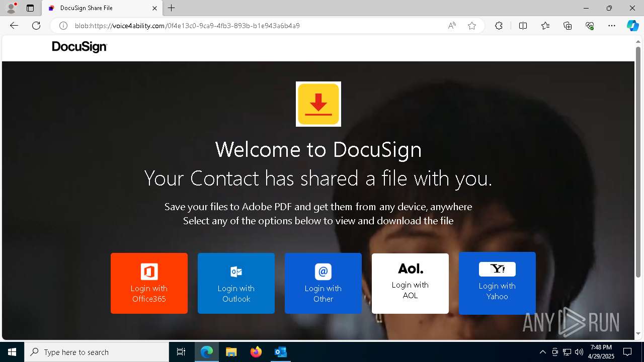The height and width of the screenshot is (362, 644).
Task: Choose Login with Other
Action: (x=323, y=283)
